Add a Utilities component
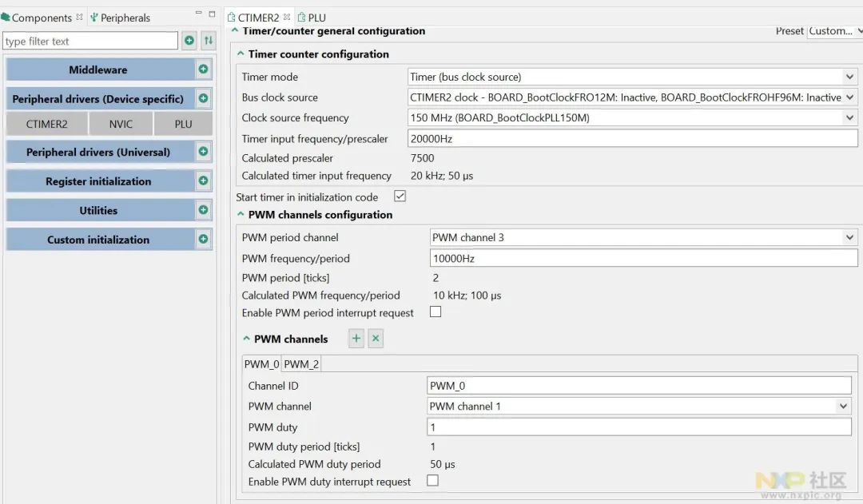This screenshot has height=504, width=863. pos(203,210)
